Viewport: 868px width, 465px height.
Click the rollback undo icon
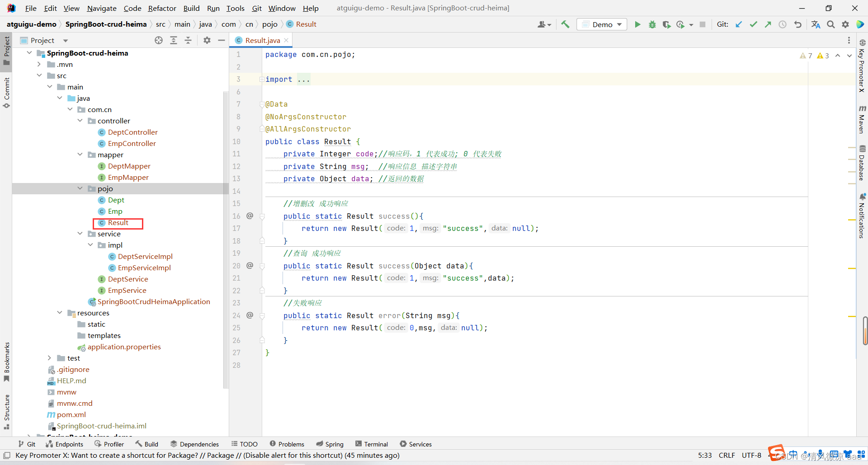click(798, 24)
